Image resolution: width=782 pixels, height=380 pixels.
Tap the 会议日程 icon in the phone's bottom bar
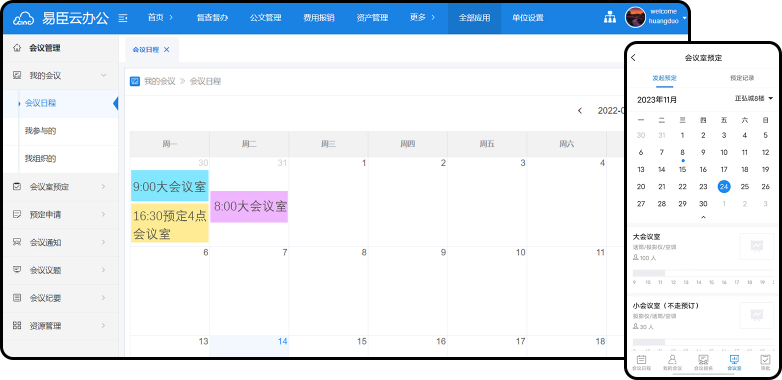point(641,360)
